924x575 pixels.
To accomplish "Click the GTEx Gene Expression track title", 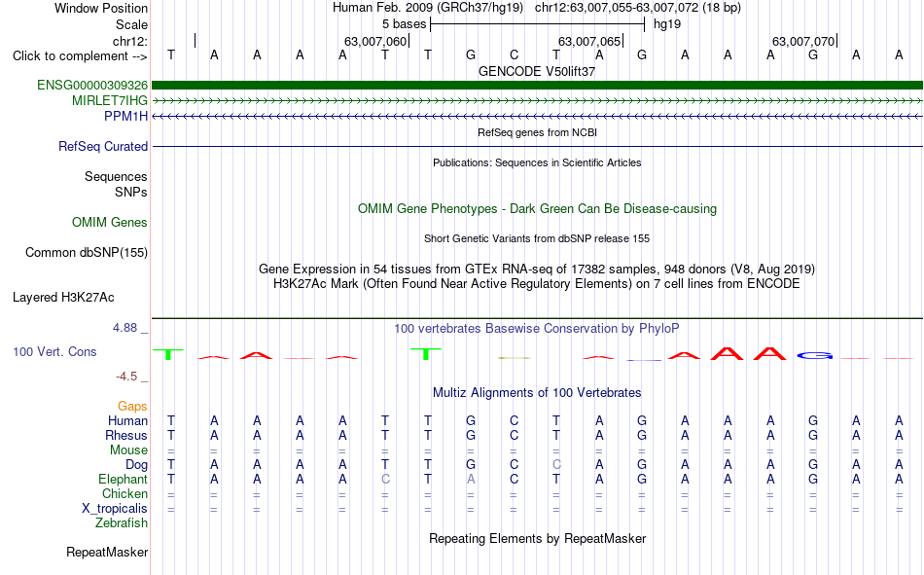I will (537, 269).
